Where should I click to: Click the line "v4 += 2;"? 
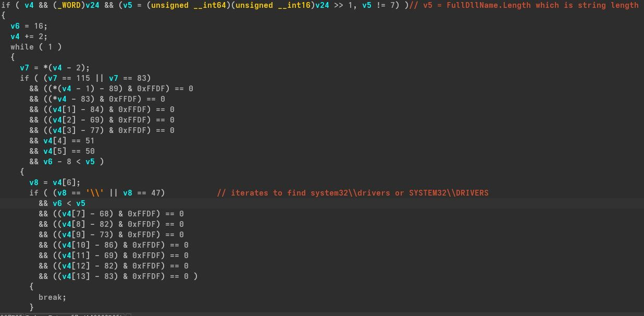tap(29, 37)
